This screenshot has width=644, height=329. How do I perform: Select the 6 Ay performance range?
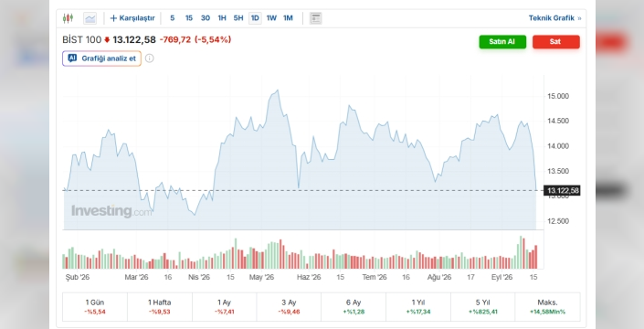[354, 307]
